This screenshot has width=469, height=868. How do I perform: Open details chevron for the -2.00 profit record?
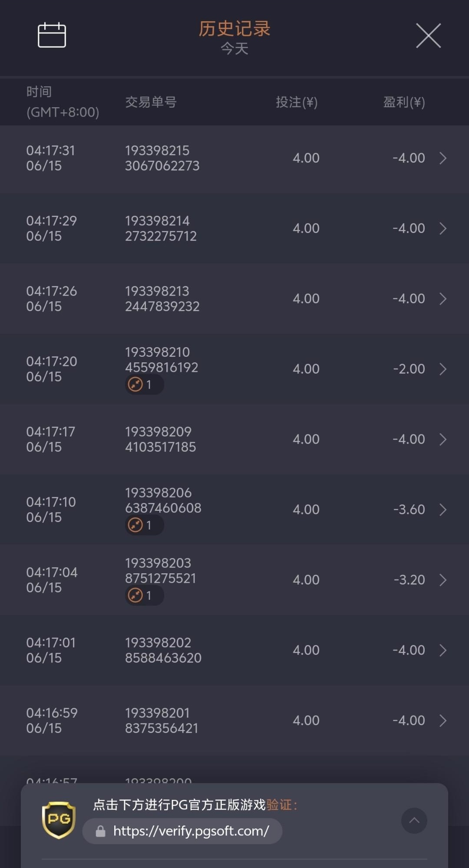(443, 369)
